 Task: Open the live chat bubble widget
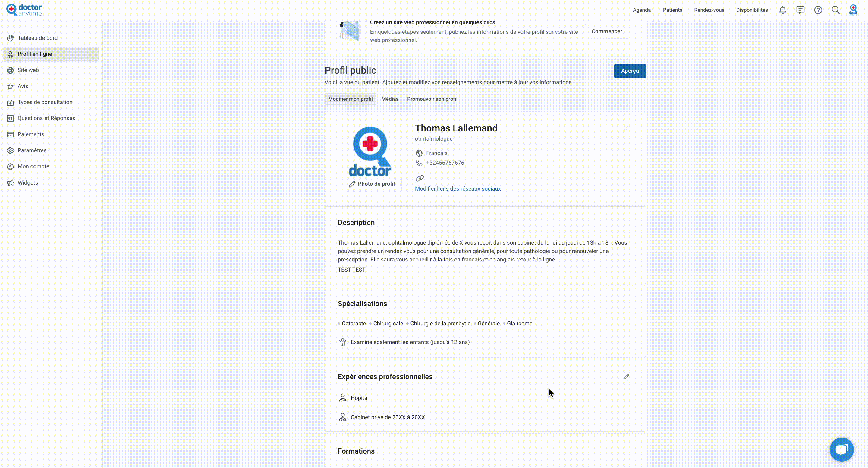[x=841, y=450]
